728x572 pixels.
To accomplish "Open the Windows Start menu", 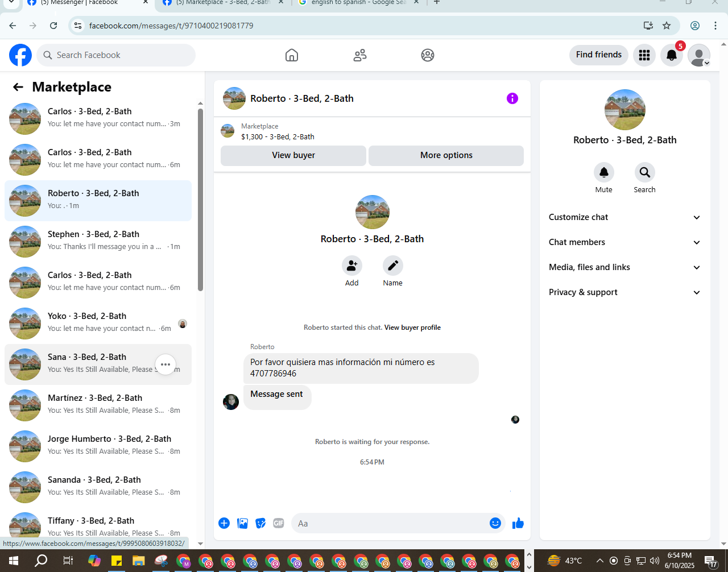I will (14, 561).
